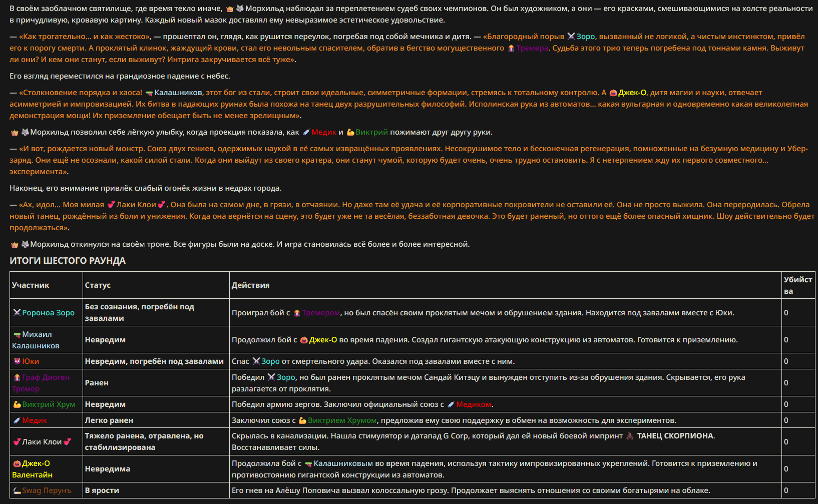Click heart emoji before 'Лаки Клои' in 'Ах, идол' paragraph
This screenshot has height=504, width=818.
111,205
